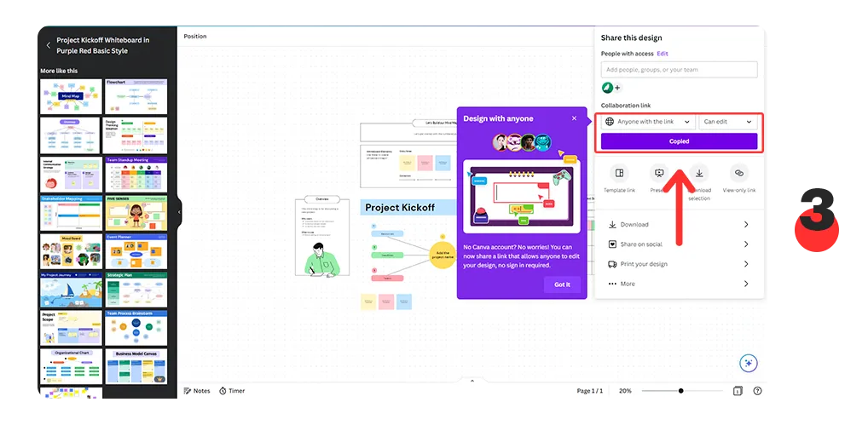Click Edit next to People with access
This screenshot has height=425, width=868.
[662, 54]
